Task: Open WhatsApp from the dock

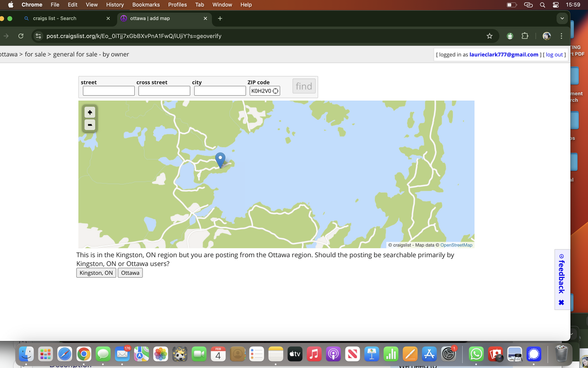Action: click(x=476, y=354)
